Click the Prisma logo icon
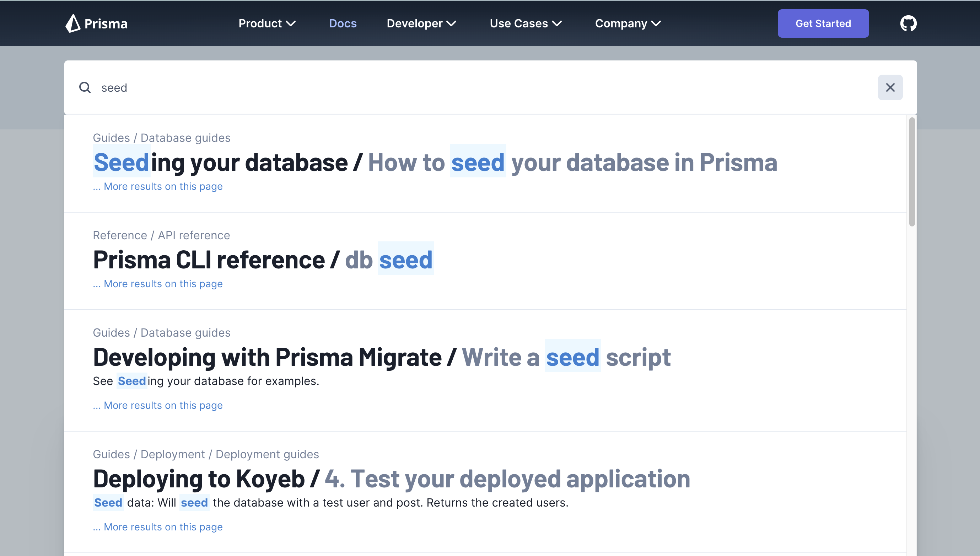The width and height of the screenshot is (980, 556). coord(73,23)
